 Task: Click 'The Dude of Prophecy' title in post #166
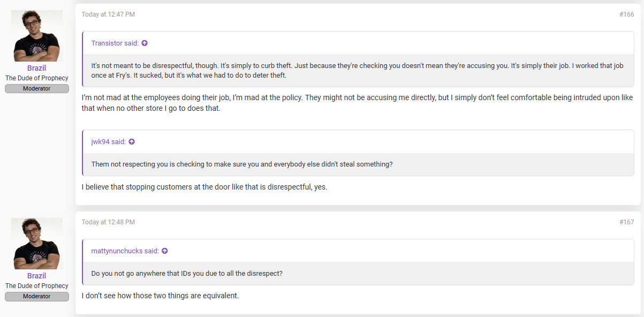(37, 78)
